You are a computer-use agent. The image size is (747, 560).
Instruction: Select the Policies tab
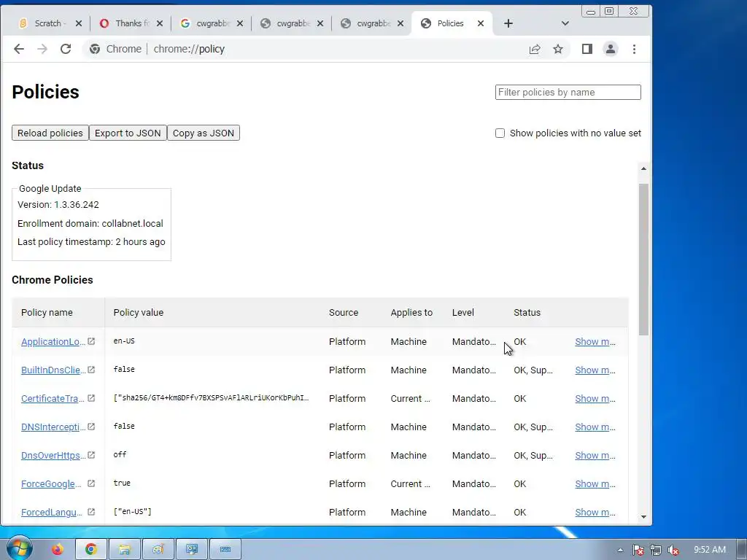point(450,23)
